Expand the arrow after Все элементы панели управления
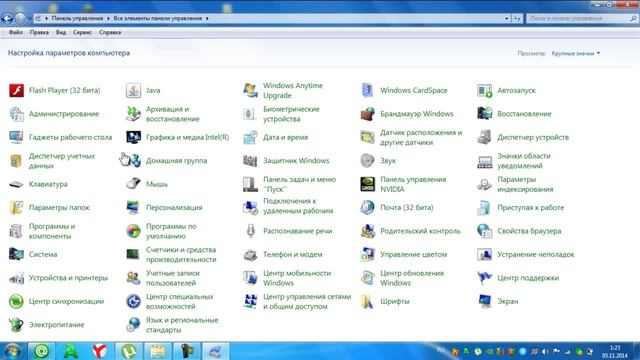 [x=207, y=18]
